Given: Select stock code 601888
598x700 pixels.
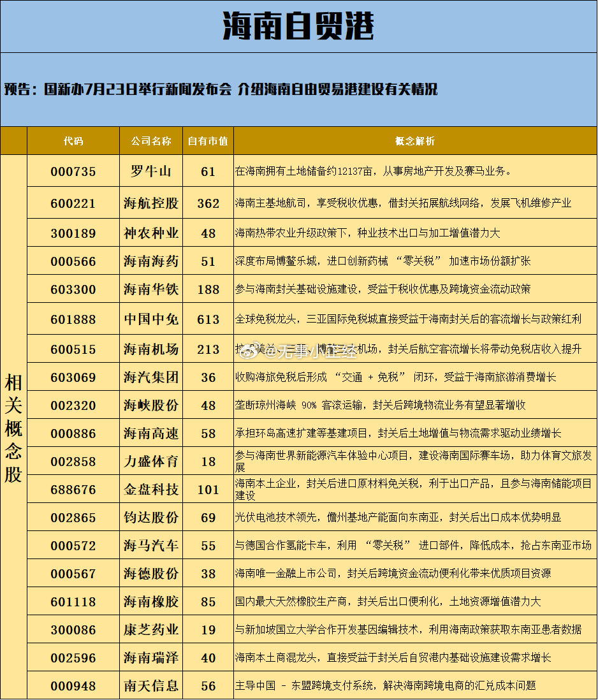Looking at the screenshot, I should coord(73,319).
